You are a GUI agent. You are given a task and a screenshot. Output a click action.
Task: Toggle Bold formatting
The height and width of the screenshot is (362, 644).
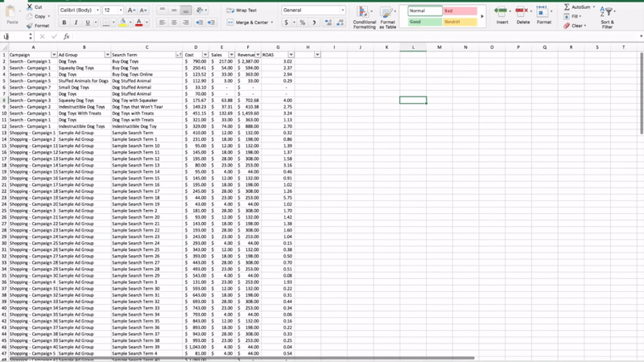[64, 23]
